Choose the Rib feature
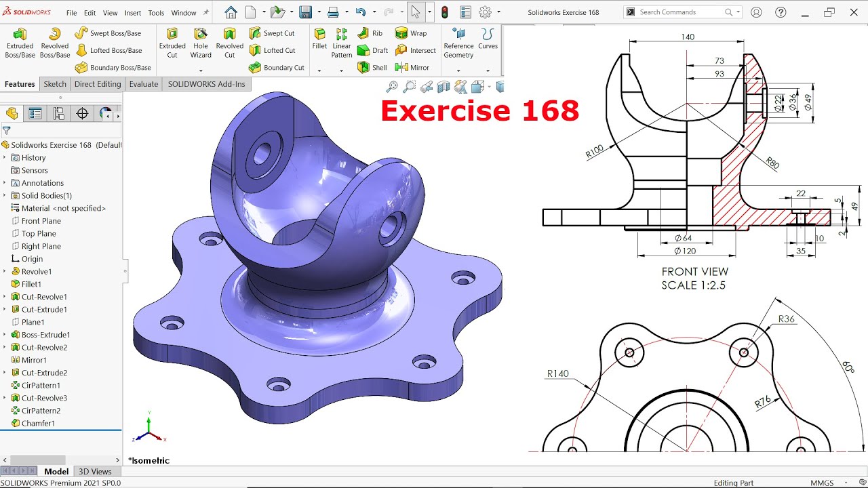Screen dimensions: 868x488 (x=370, y=33)
